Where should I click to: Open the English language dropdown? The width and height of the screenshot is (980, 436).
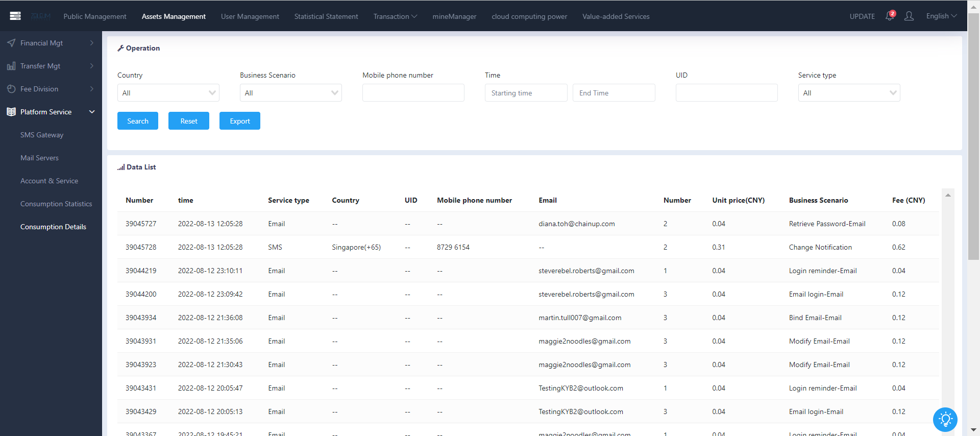coord(941,16)
